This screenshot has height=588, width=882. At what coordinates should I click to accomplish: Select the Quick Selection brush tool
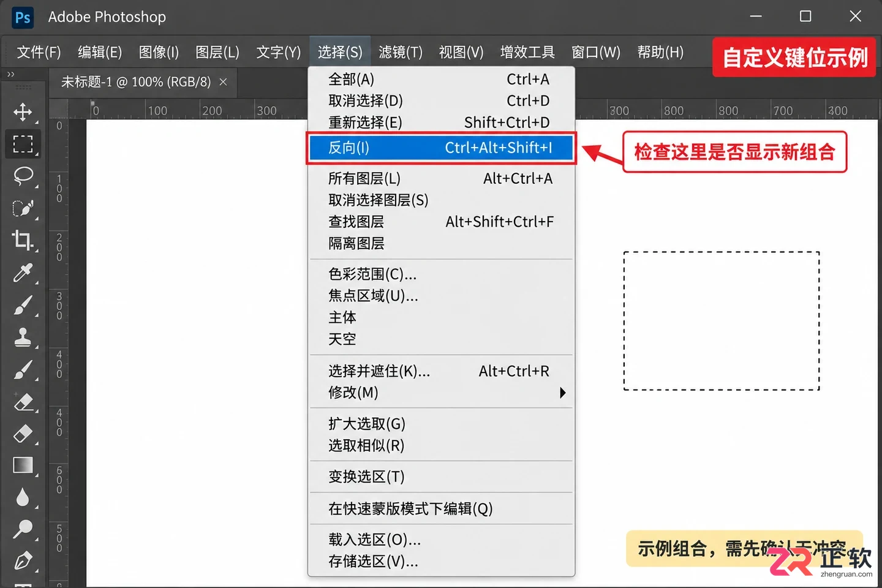click(x=23, y=208)
